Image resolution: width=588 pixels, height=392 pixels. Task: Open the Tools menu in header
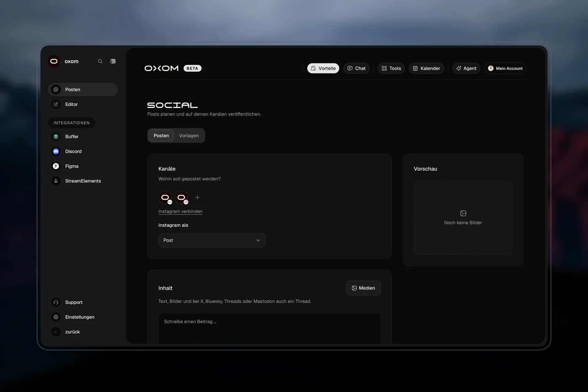[x=391, y=68]
